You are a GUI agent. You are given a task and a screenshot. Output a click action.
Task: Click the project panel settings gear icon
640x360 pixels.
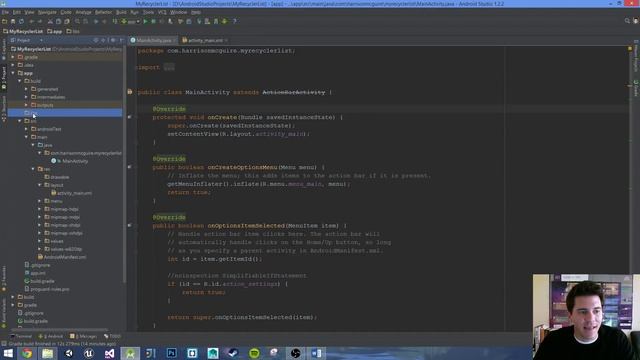pyautogui.click(x=113, y=40)
